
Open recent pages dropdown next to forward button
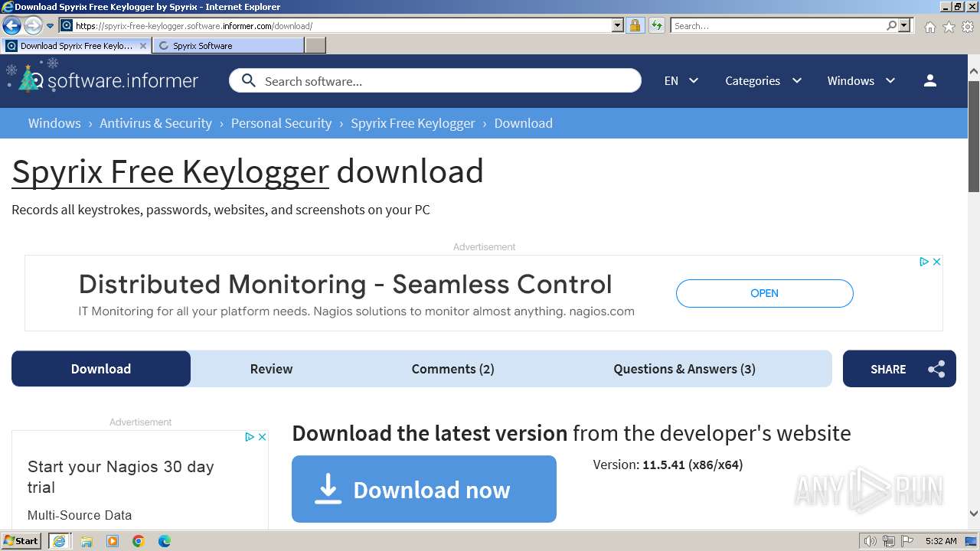(x=51, y=26)
